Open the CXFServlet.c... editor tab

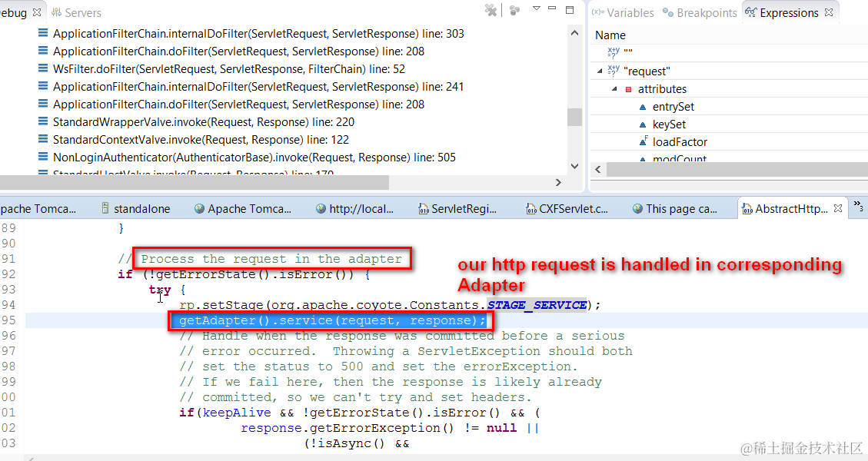(x=567, y=209)
